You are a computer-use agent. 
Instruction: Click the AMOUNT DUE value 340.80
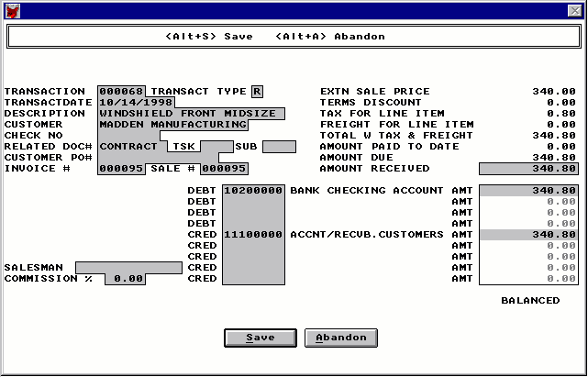554,158
